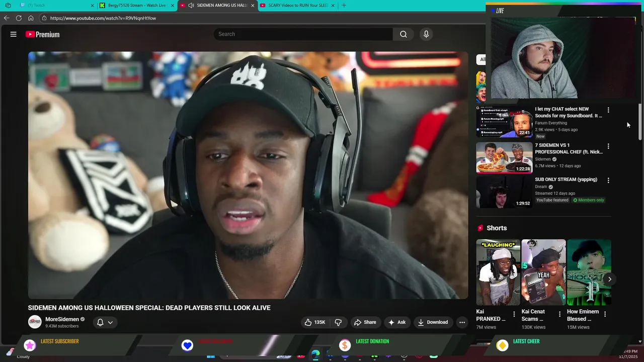Open the Kai PRANKED short thumbnail
This screenshot has height=362, width=644.
tap(498, 272)
